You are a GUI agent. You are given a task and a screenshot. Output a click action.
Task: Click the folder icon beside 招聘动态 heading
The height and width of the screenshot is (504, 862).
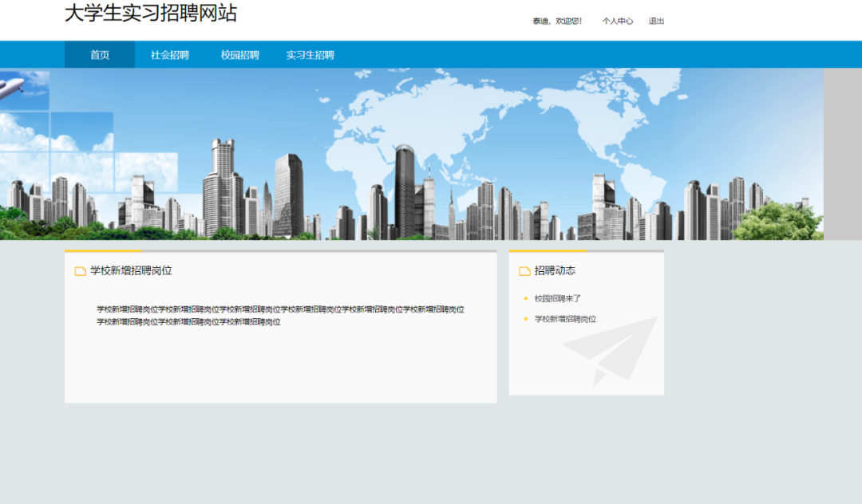point(524,271)
